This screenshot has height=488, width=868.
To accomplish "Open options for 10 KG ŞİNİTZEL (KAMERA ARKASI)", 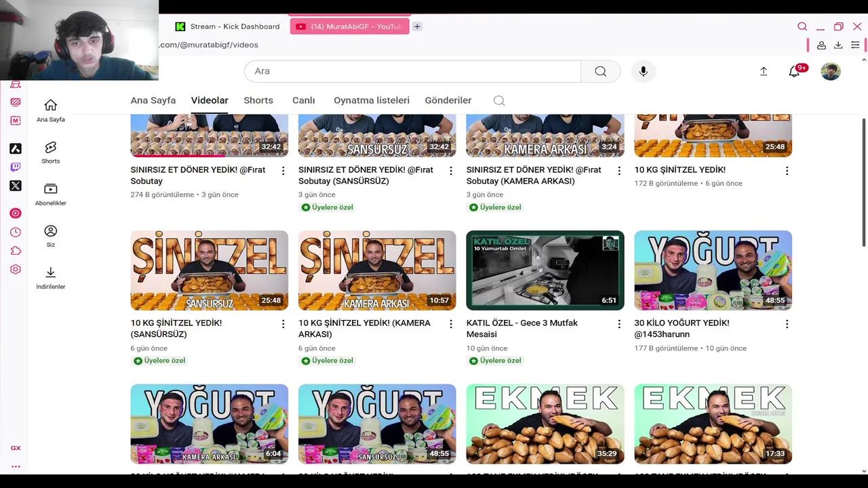I will (451, 324).
